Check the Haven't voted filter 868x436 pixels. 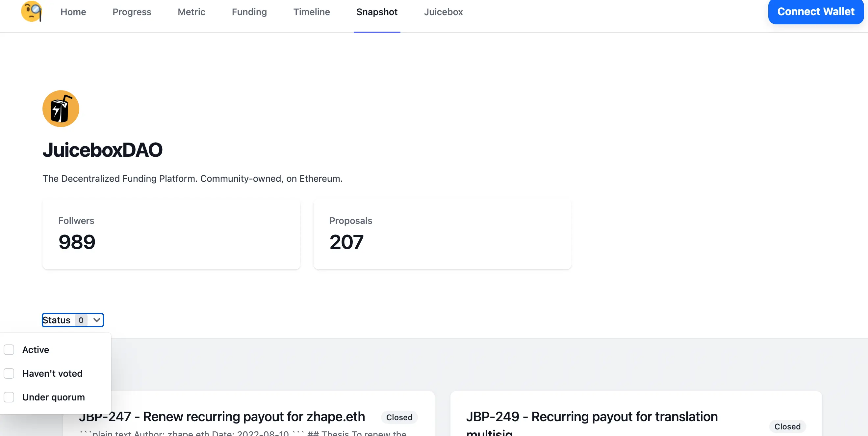(9, 373)
